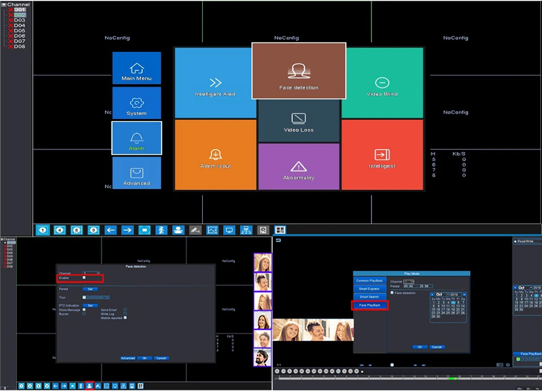Toggle the full screen icon in main toolbar
The width and height of the screenshot is (542, 392).
click(144, 230)
